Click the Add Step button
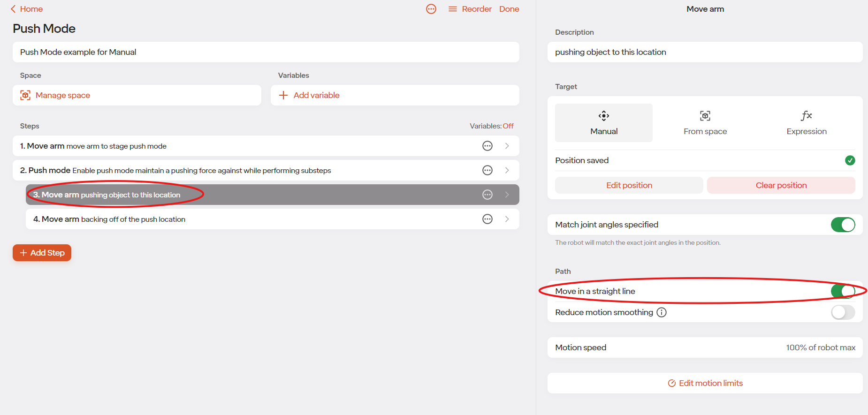The image size is (868, 415). [42, 253]
